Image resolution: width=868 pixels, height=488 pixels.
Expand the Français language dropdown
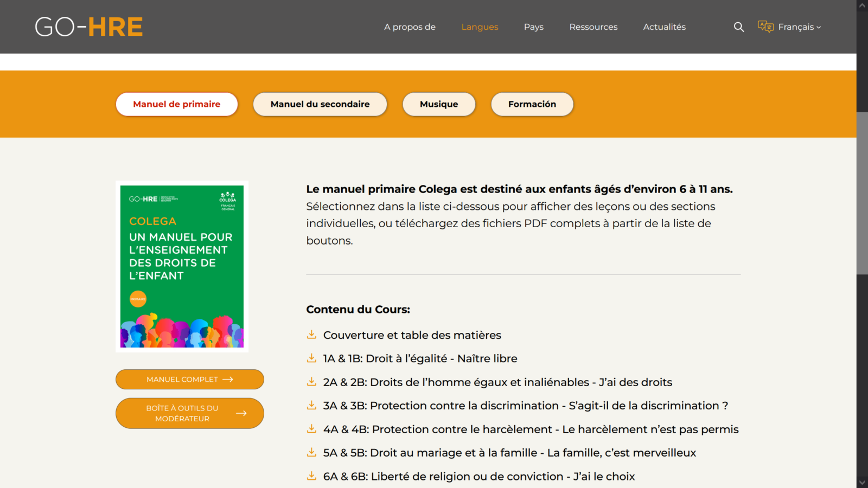point(800,27)
